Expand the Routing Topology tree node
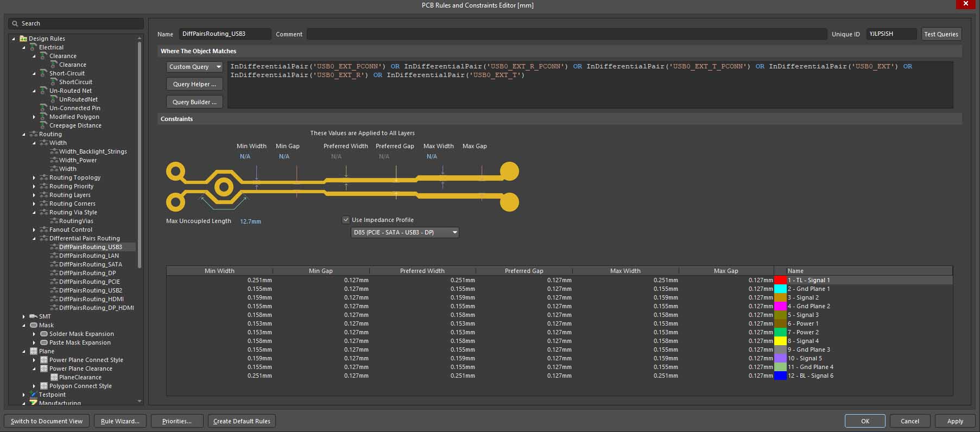 [x=34, y=177]
